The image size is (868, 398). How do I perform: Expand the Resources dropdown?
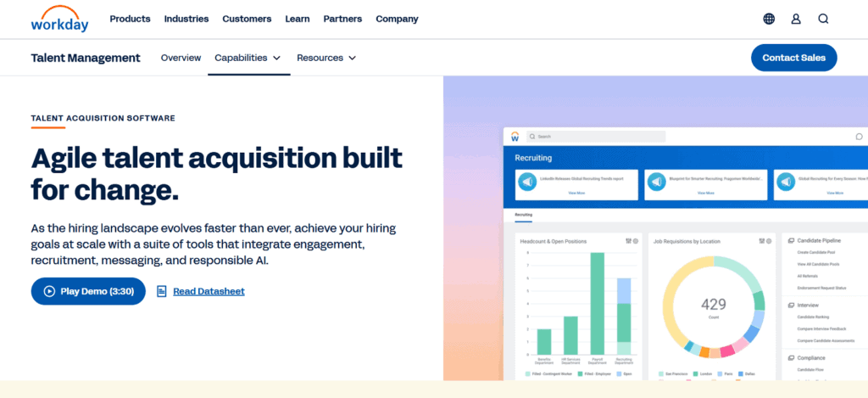325,58
